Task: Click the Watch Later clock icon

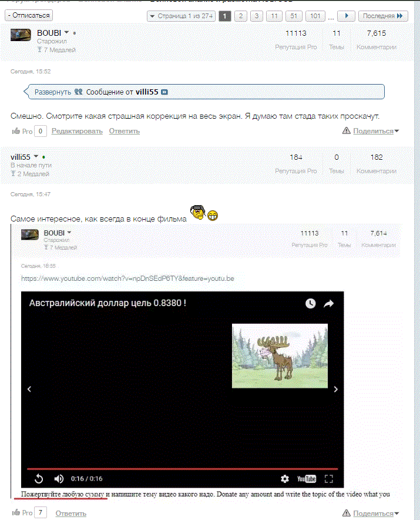Action: (x=310, y=303)
